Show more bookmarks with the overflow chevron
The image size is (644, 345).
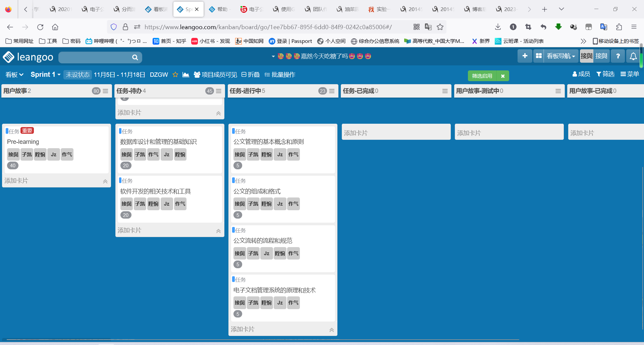click(584, 41)
